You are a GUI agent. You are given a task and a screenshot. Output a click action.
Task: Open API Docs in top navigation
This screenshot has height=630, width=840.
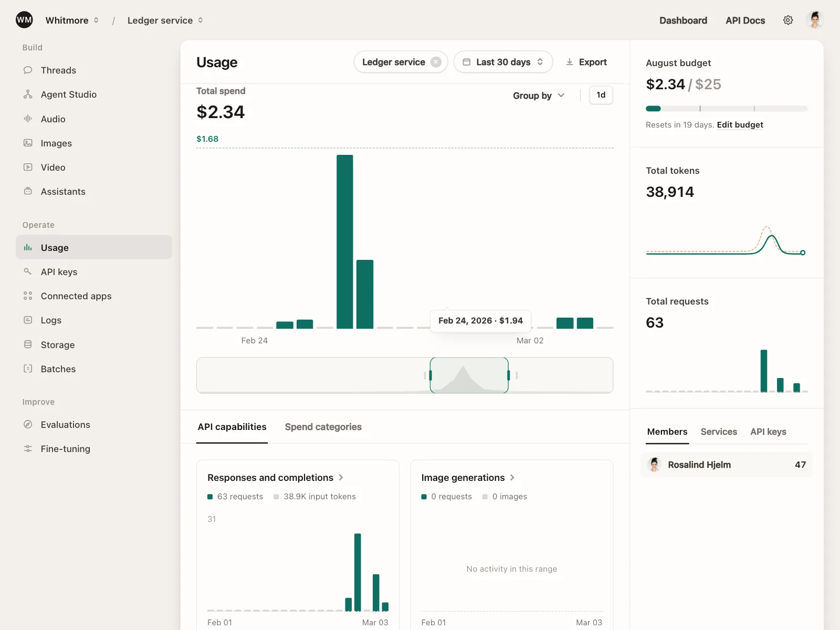(x=745, y=20)
